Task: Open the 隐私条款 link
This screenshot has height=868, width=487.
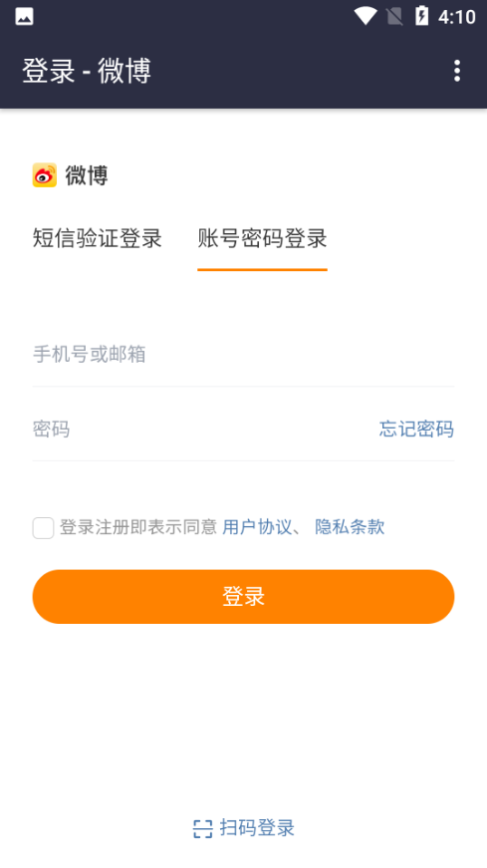Action: [x=350, y=527]
